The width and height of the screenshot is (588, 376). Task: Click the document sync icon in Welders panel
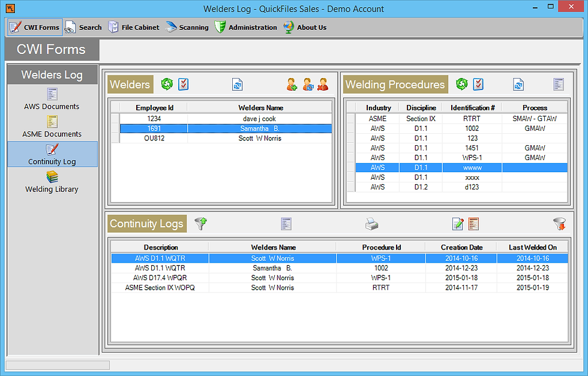tap(238, 85)
